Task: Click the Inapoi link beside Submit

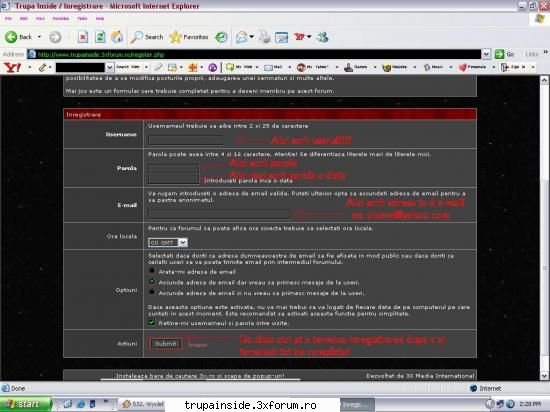Action: click(197, 345)
